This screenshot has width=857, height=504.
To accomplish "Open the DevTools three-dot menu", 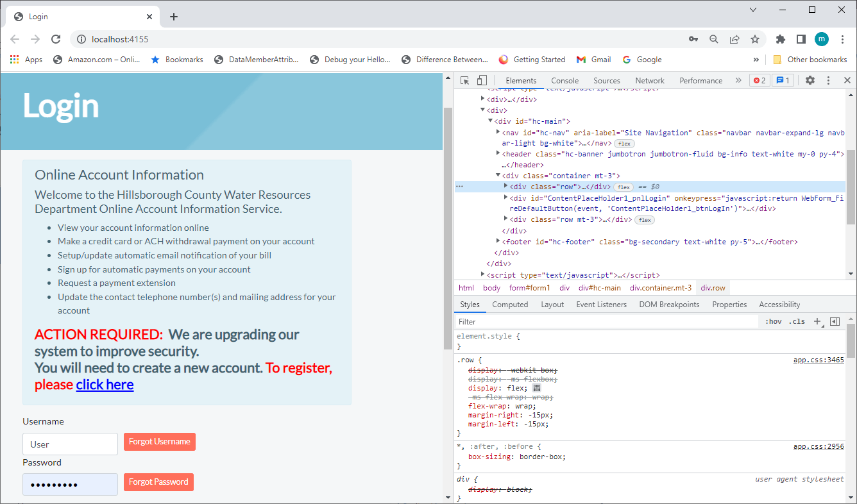I will tap(827, 80).
